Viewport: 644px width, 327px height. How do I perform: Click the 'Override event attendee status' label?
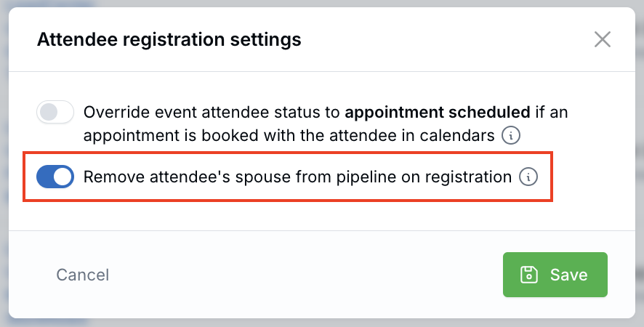tap(211, 113)
